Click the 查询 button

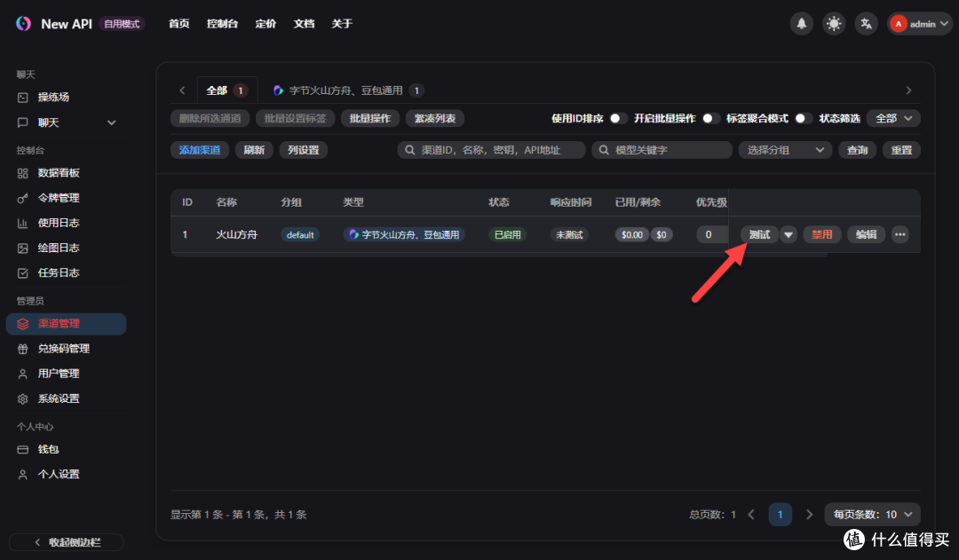pos(858,150)
